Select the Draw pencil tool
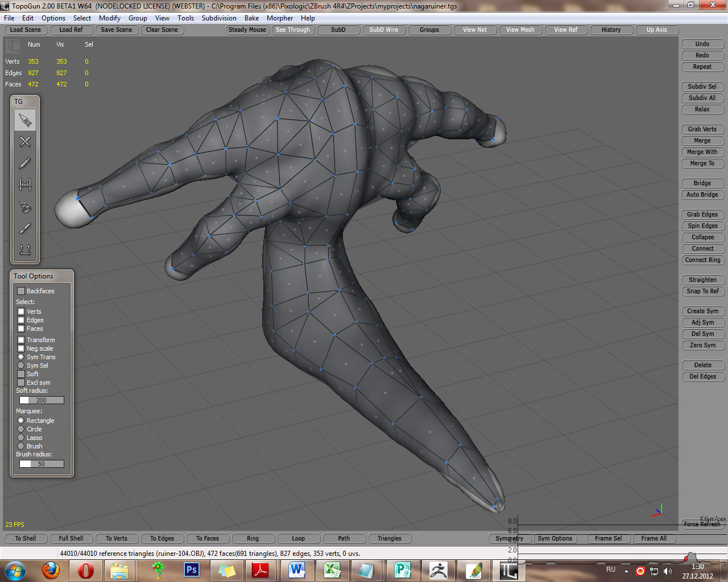728x582 pixels. 25,163
